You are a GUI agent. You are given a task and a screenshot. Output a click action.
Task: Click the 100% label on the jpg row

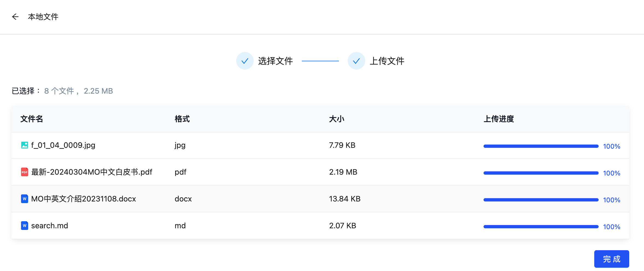tap(611, 146)
